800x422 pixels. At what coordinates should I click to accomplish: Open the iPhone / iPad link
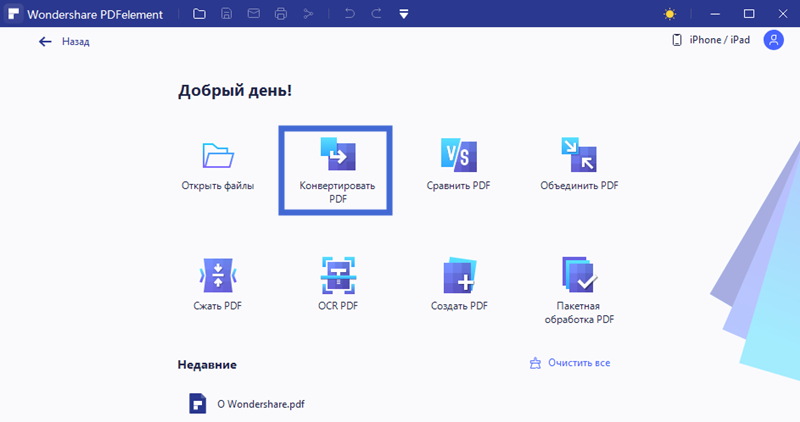pos(711,40)
